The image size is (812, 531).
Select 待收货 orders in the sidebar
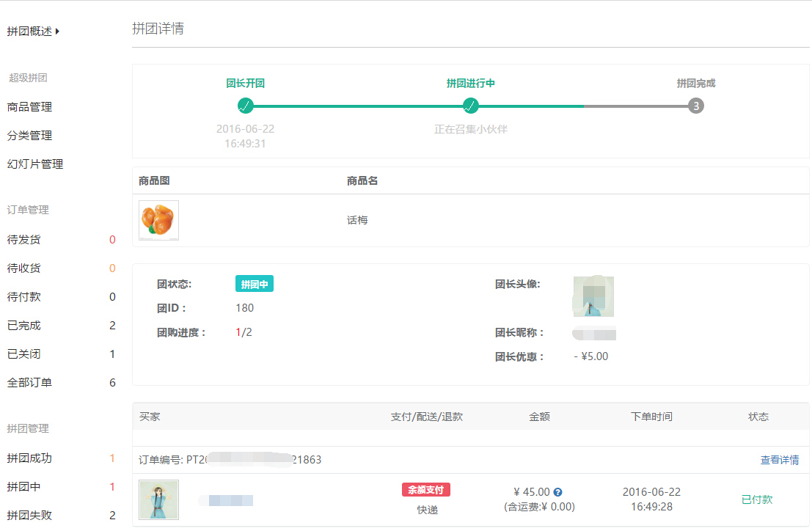(23, 268)
